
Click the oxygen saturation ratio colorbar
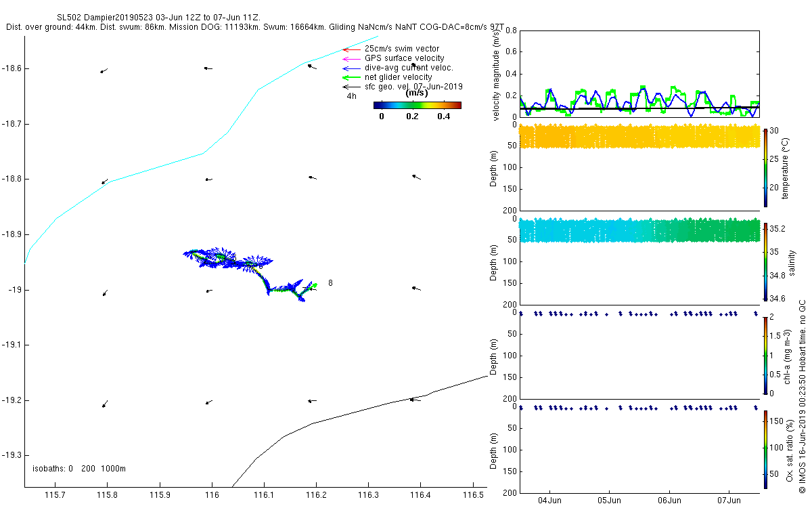coord(765,449)
